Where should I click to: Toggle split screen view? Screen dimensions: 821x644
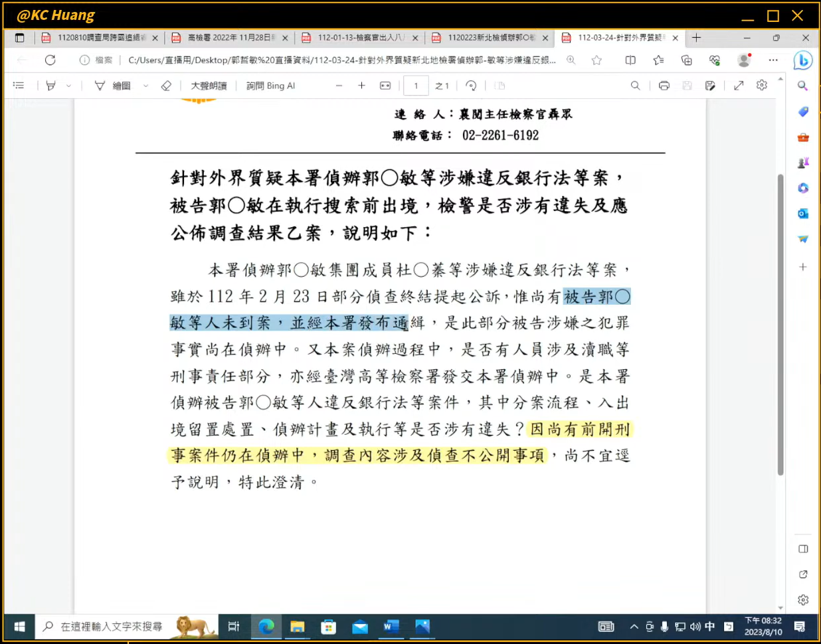pos(630,60)
